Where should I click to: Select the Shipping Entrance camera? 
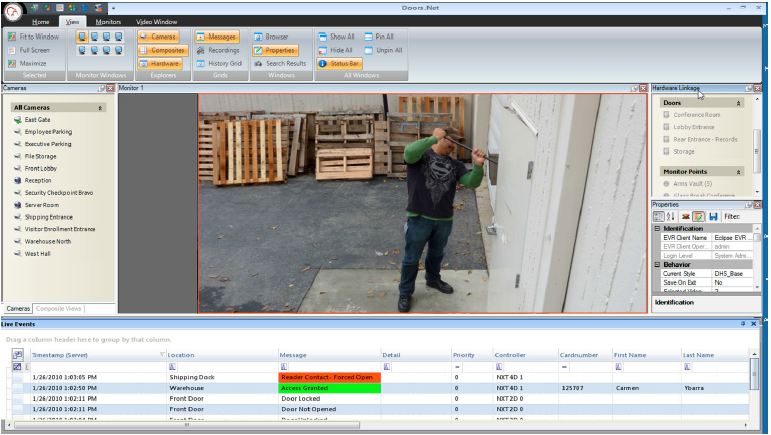tap(44, 217)
